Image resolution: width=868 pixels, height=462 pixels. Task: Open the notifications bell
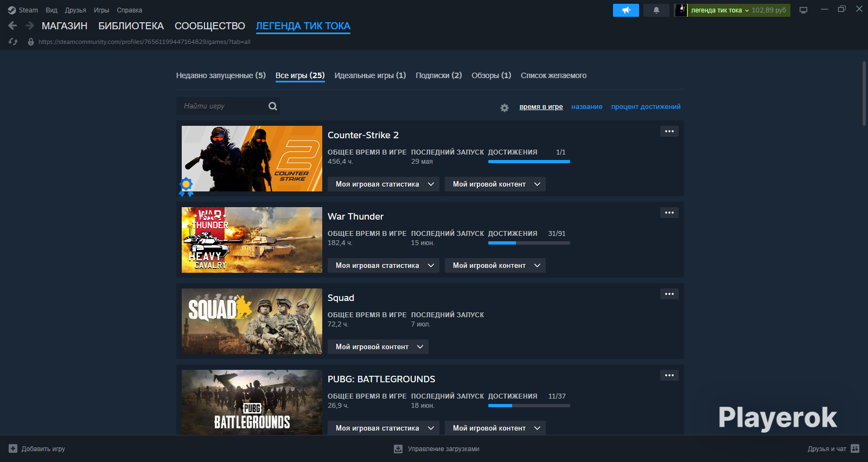[656, 10]
